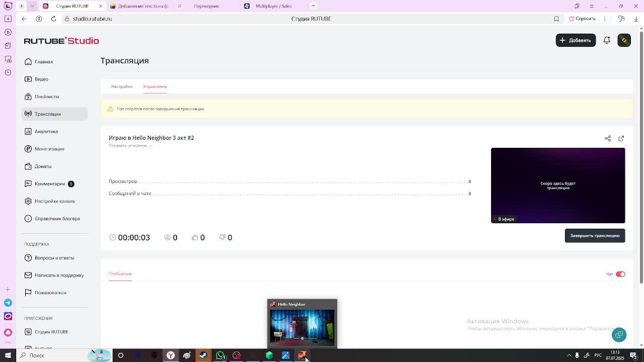The height and width of the screenshot is (362, 644).
Task: Click the share stream icon
Action: [608, 138]
